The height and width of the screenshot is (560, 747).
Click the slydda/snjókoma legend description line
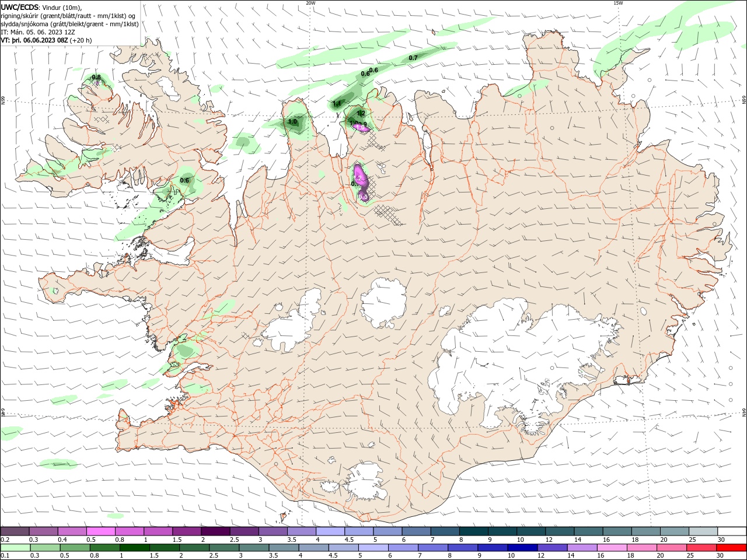(69, 24)
